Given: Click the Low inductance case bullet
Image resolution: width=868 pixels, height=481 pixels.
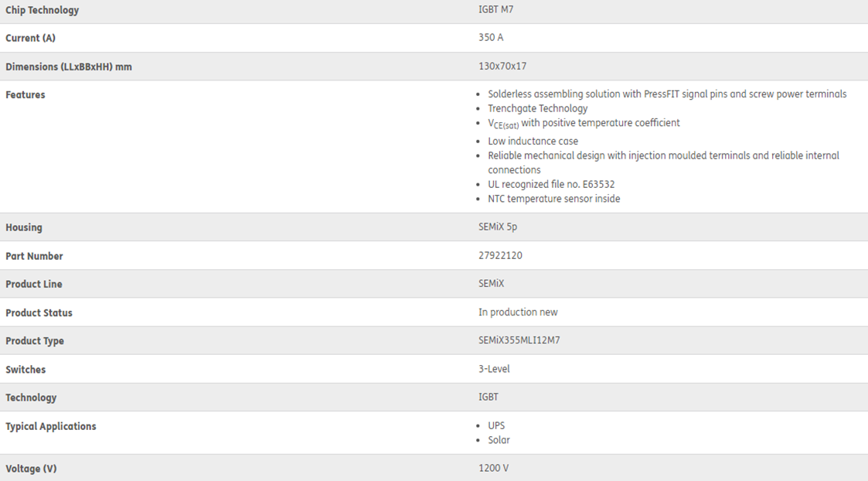Looking at the screenshot, I should [533, 141].
